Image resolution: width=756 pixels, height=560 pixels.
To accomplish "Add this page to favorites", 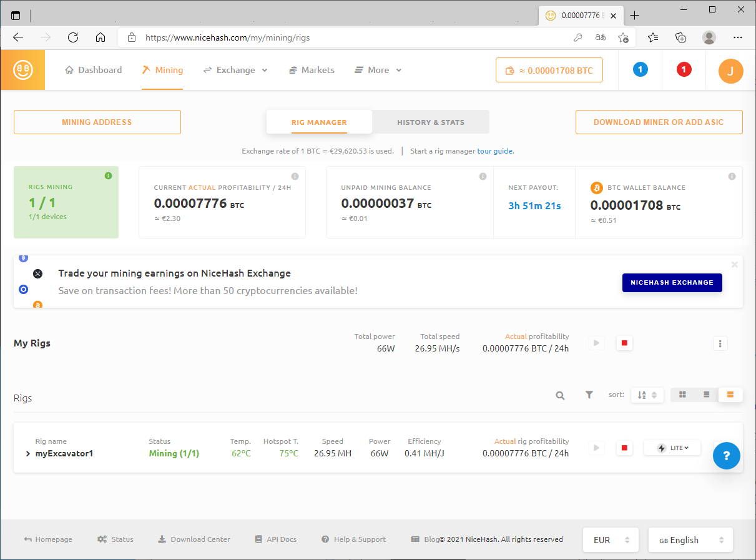I will [623, 37].
